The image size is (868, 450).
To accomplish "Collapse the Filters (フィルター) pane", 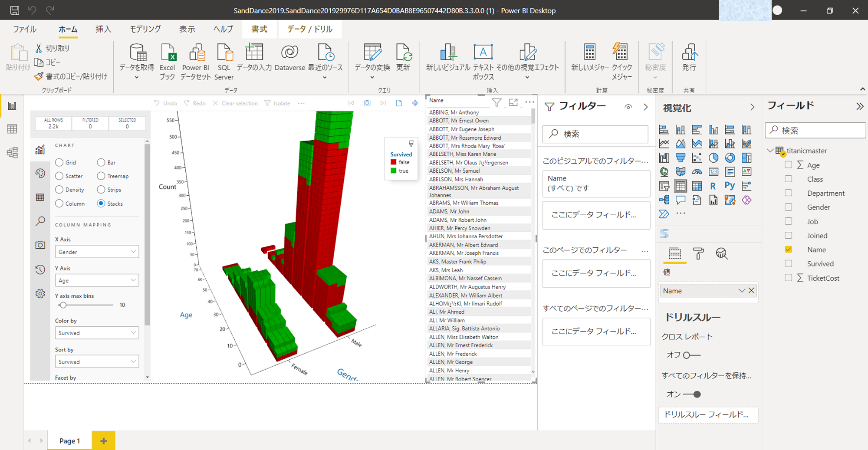I will [646, 107].
